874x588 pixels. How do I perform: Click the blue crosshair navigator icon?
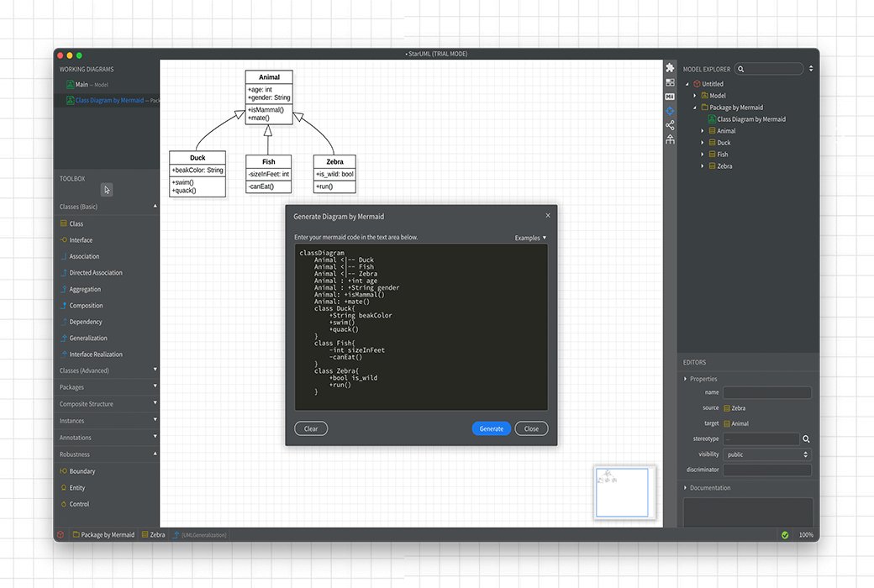coord(670,111)
